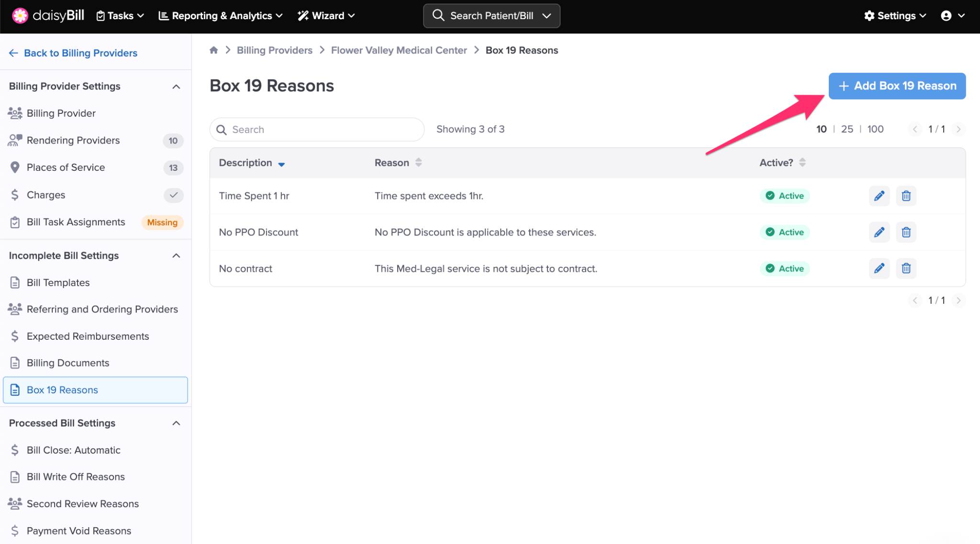Delete the No PPO Discount reason
Screen dimensions: 980x544
click(x=906, y=232)
